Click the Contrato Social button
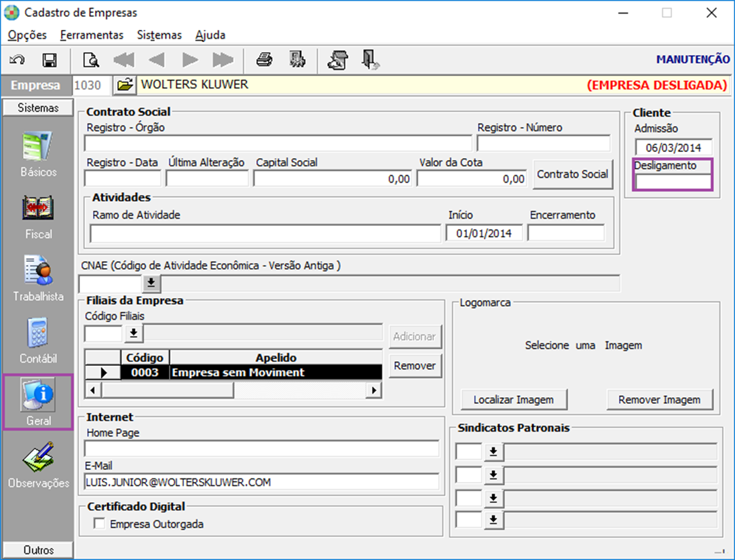The width and height of the screenshot is (735, 560). 572,174
